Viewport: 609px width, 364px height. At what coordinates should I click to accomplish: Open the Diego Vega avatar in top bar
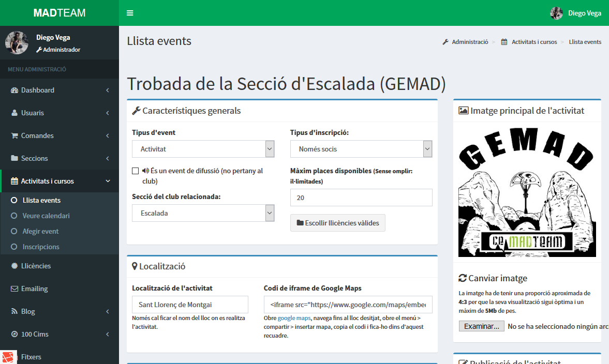click(x=556, y=13)
